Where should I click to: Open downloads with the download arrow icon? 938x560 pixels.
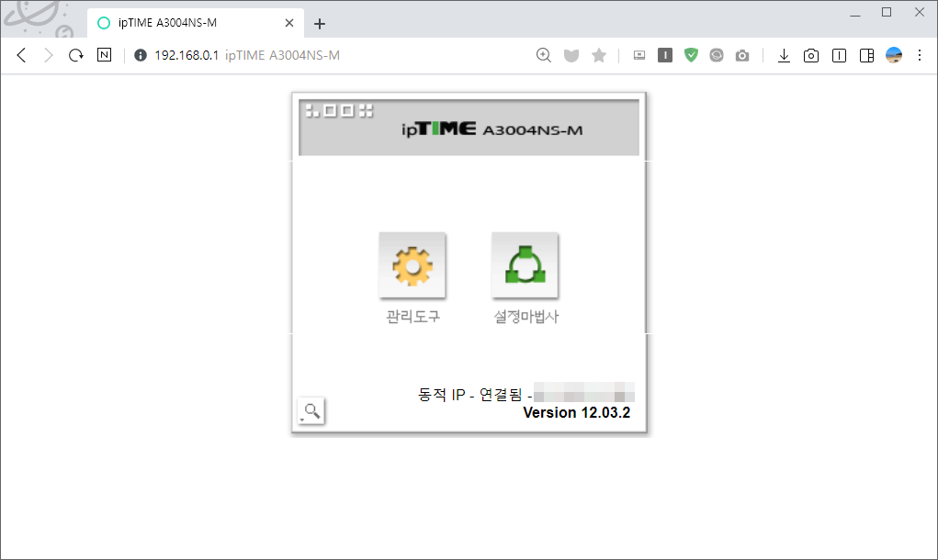[x=784, y=56]
